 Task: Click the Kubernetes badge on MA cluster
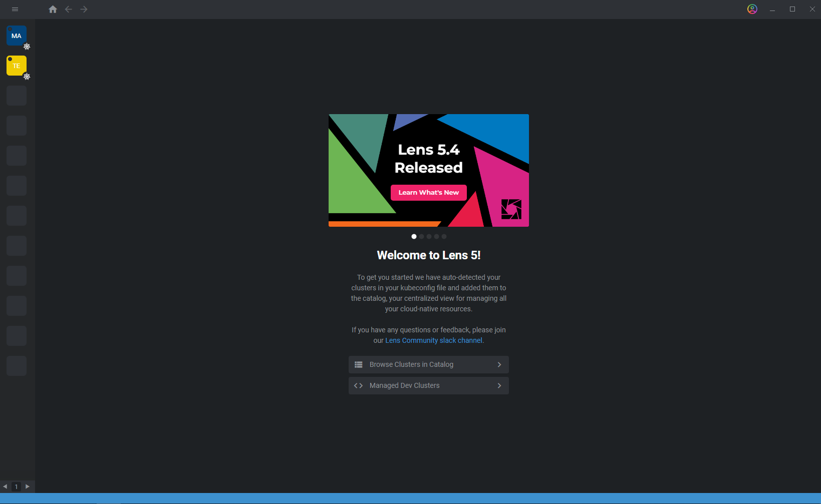point(27,47)
